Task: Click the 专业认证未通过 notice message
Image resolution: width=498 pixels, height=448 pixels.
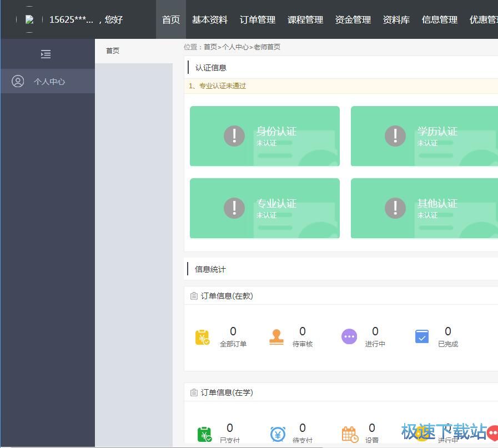Action: (218, 86)
